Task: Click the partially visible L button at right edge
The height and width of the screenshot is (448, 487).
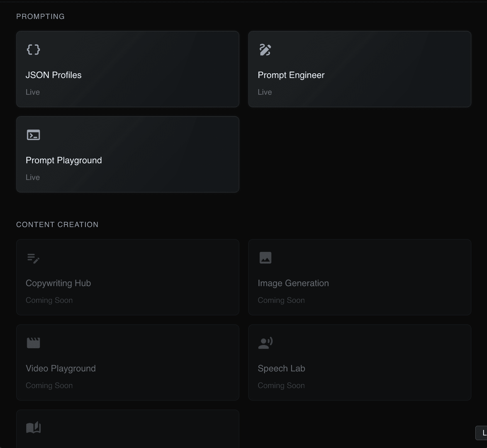Action: click(481, 433)
